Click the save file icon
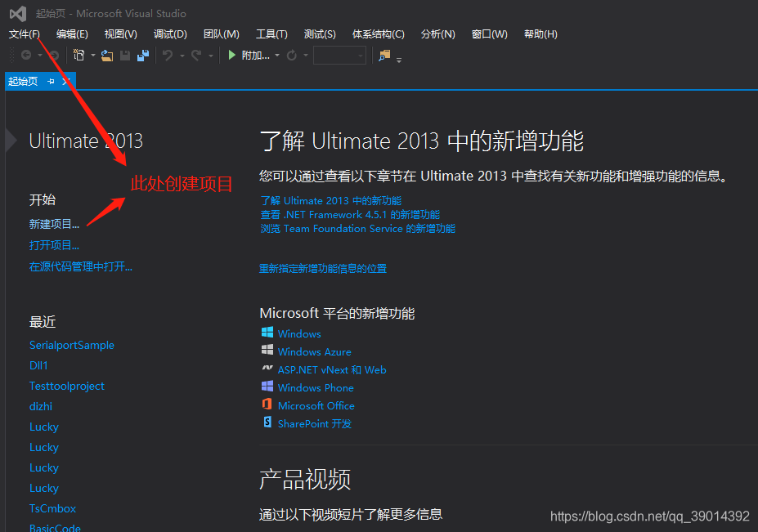Viewport: 758px width, 532px height. (125, 56)
